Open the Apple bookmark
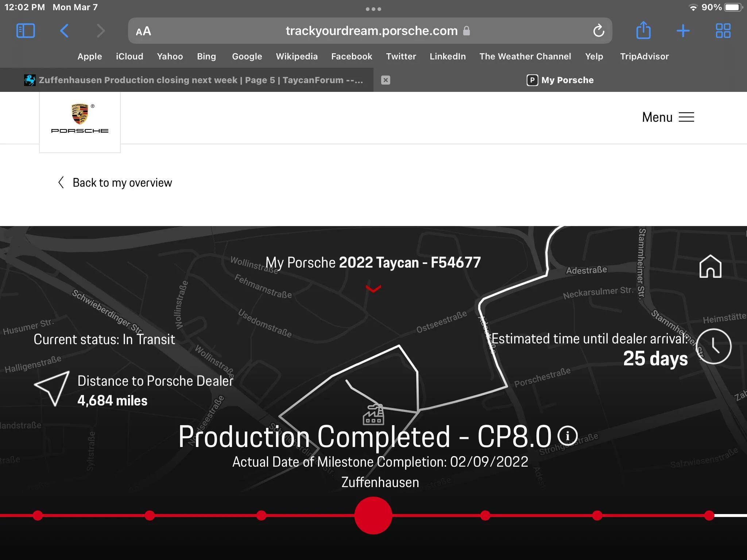The image size is (747, 560). 90,57
